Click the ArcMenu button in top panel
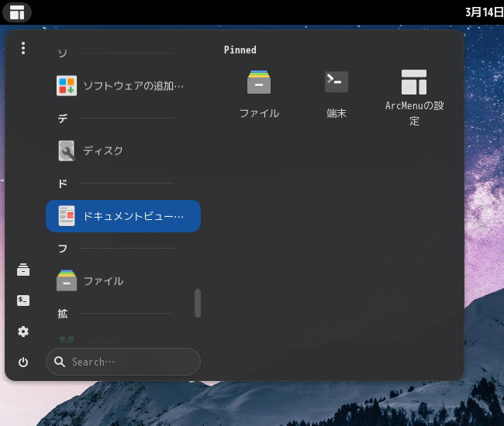This screenshot has height=426, width=504. tap(17, 12)
